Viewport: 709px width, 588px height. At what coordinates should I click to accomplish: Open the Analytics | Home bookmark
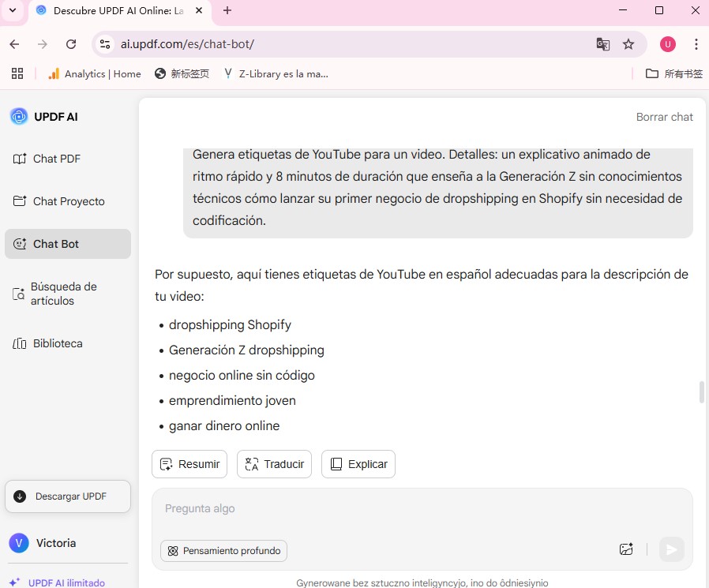point(95,73)
